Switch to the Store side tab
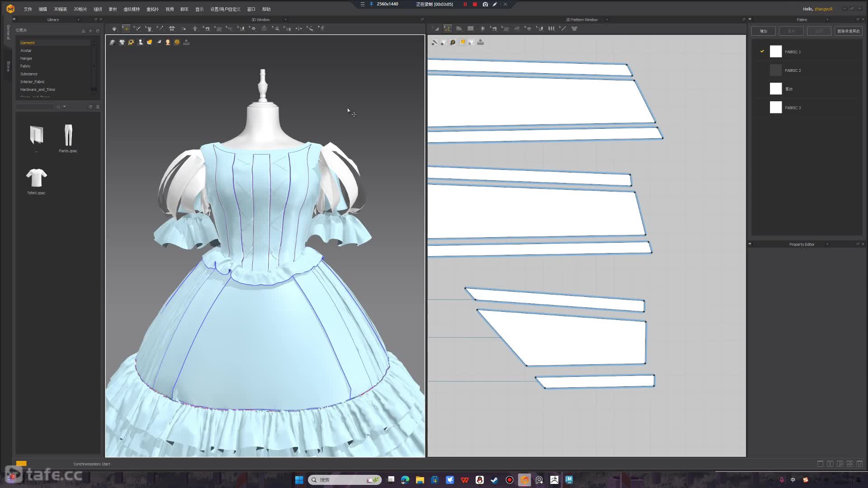The width and height of the screenshot is (868, 488). click(x=8, y=66)
